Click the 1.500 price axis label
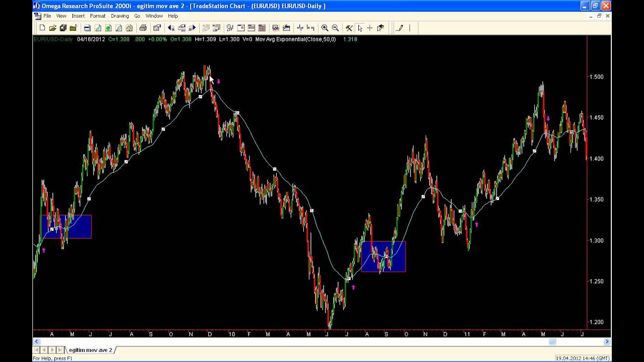Image resolution: width=644 pixels, height=362 pixels. [x=596, y=77]
